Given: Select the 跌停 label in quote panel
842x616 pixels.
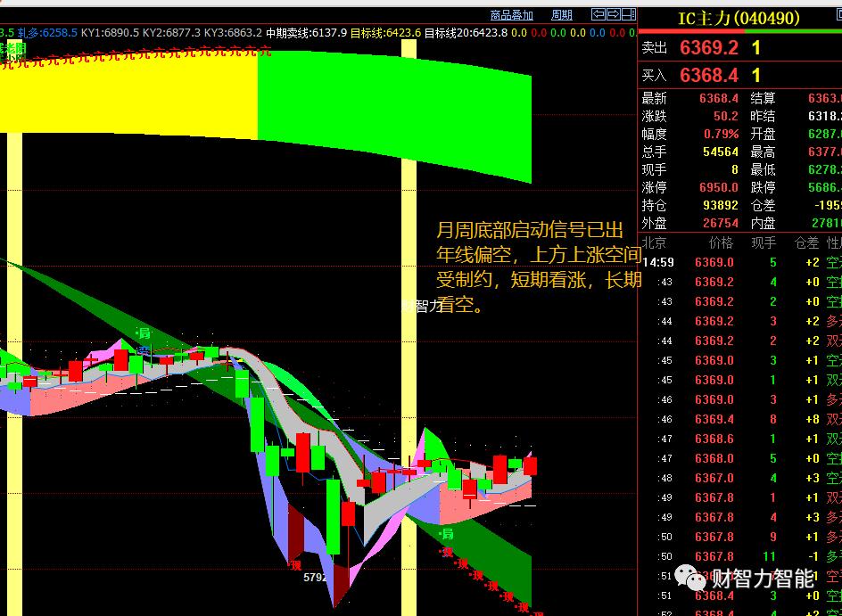Looking at the screenshot, I should pos(763,187).
